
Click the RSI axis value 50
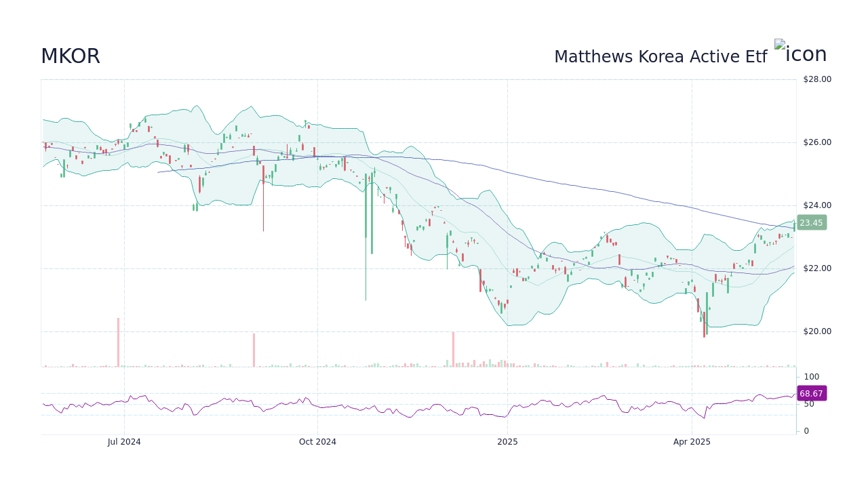coord(809,404)
